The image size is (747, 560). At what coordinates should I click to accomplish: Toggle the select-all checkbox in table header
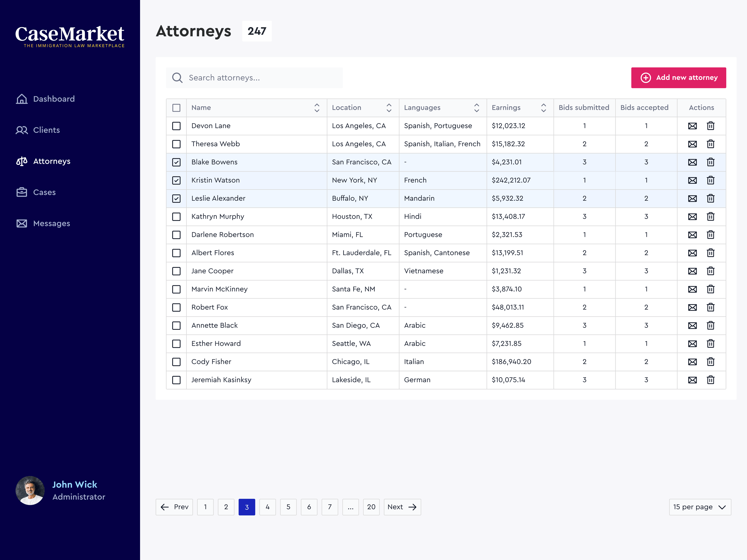(x=176, y=108)
